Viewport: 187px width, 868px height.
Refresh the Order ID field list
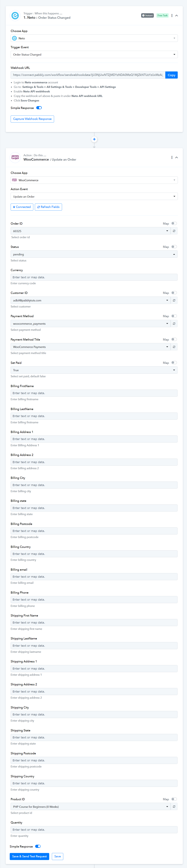coord(174,231)
